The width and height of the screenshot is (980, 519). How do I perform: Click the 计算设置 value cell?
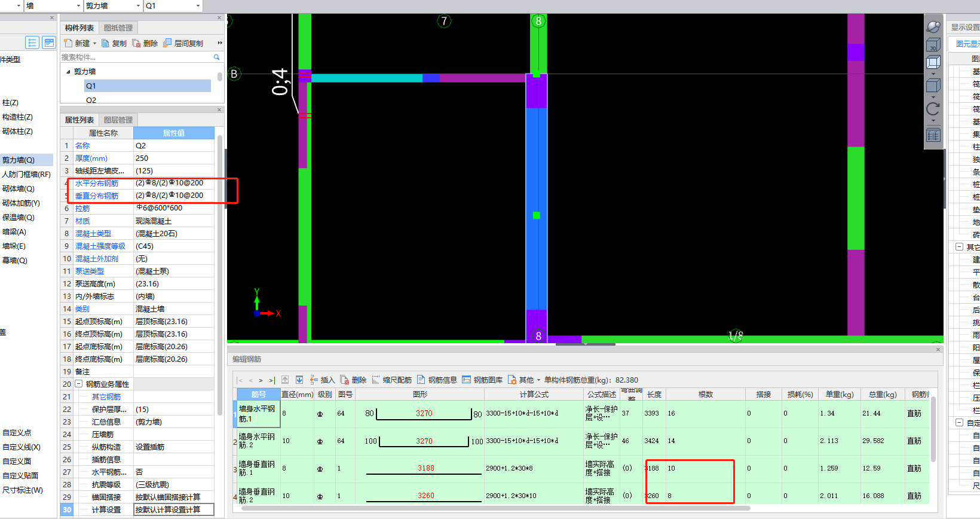[174, 510]
